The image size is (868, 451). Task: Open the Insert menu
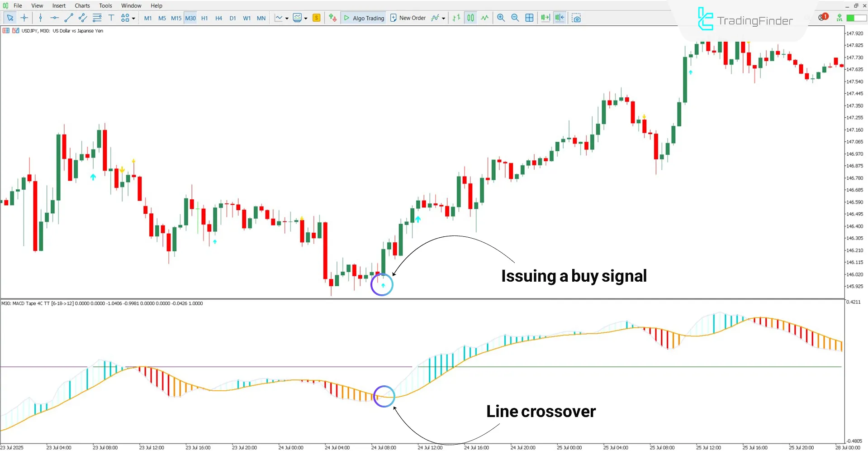point(59,5)
